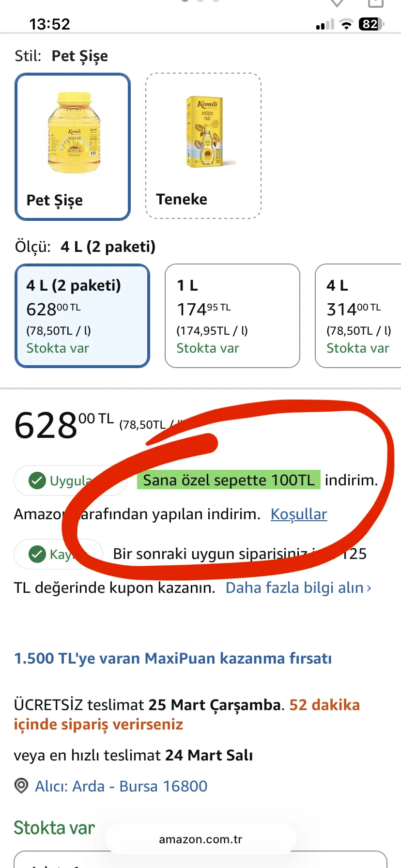Tap the battery indicator showing 82
Viewport: 401px width, 868px height.
(x=370, y=24)
